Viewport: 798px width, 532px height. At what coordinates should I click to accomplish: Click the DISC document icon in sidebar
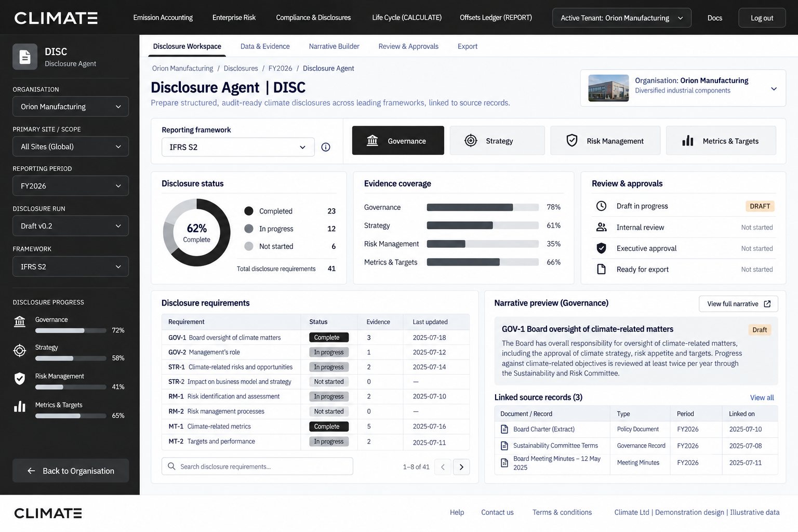pyautogui.click(x=25, y=57)
